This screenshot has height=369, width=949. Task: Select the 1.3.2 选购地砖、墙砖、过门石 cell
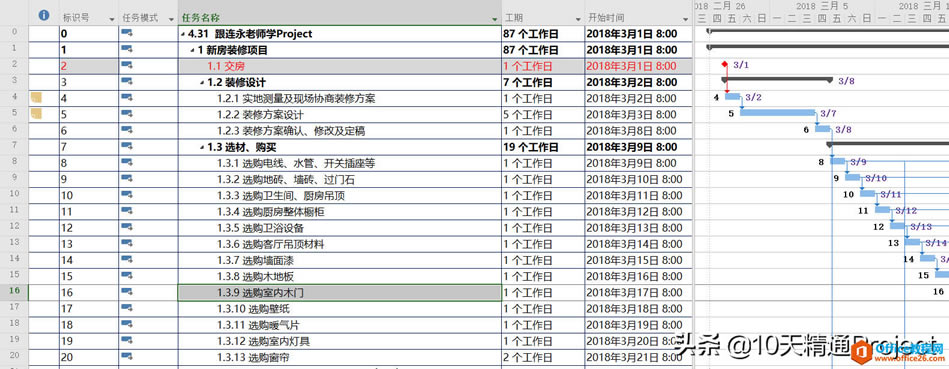click(x=340, y=179)
